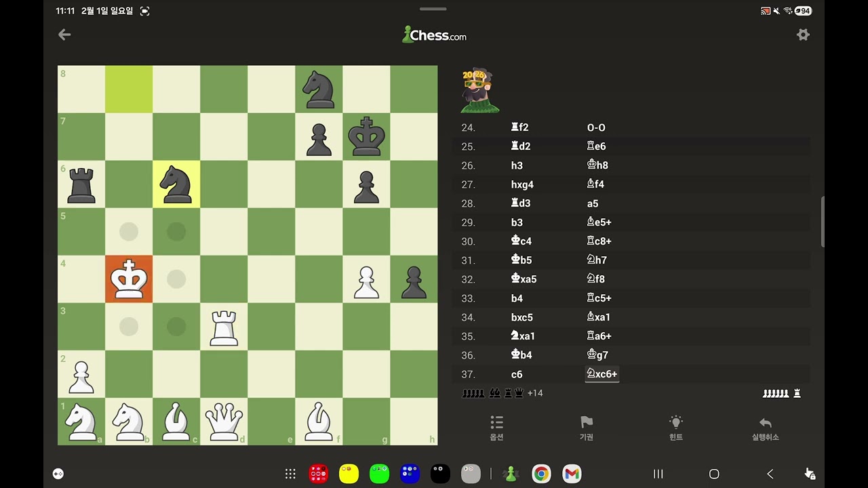Launch Gmail from the taskbar

[572, 474]
